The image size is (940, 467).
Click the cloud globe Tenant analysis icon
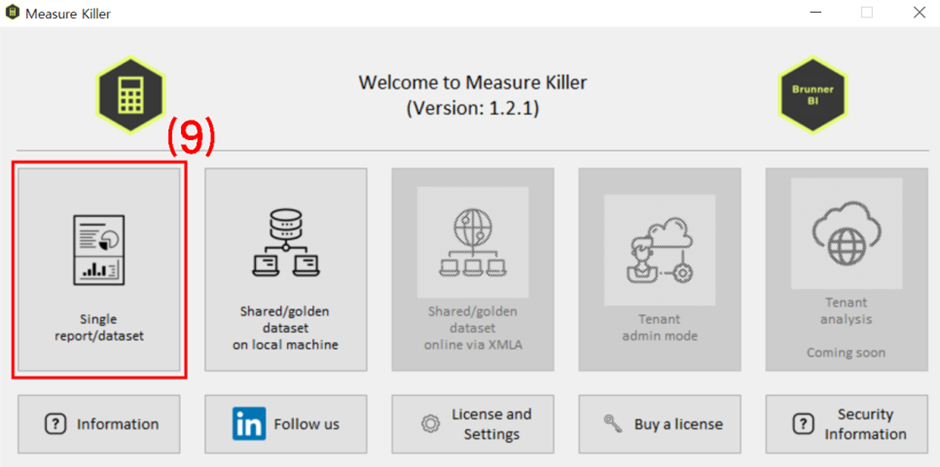(846, 234)
